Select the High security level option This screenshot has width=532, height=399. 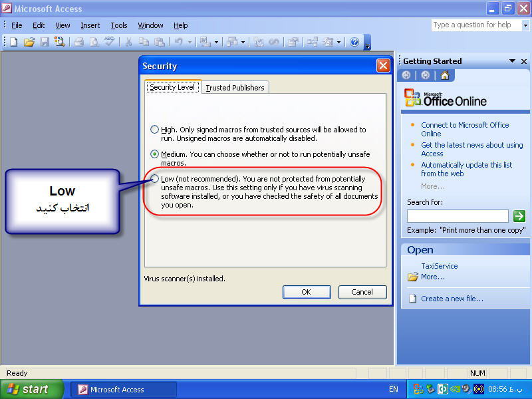click(154, 129)
